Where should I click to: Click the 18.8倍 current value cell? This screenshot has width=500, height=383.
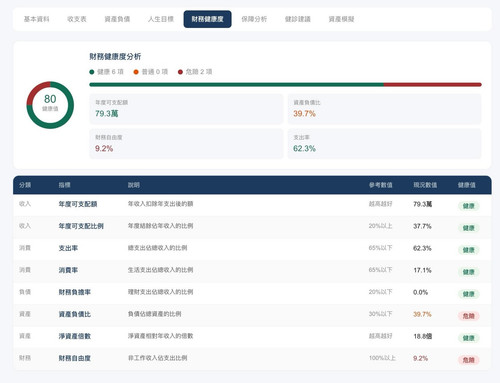coord(423,336)
